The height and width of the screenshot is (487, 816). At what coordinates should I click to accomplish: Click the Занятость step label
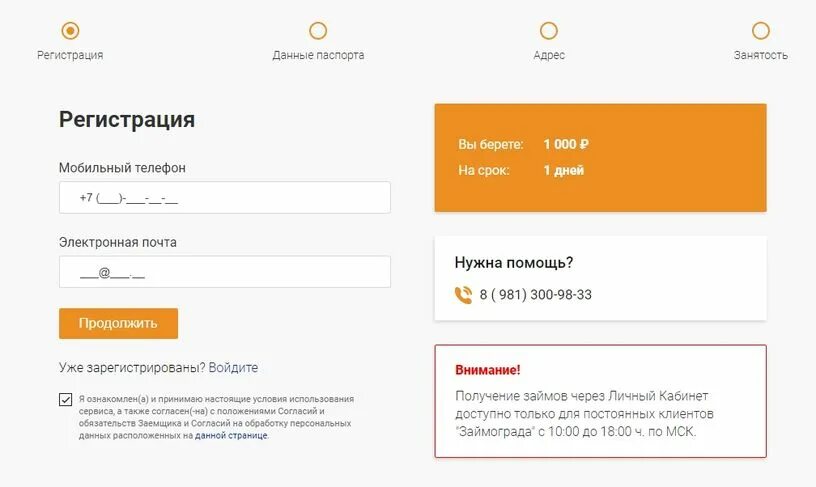pyautogui.click(x=760, y=55)
